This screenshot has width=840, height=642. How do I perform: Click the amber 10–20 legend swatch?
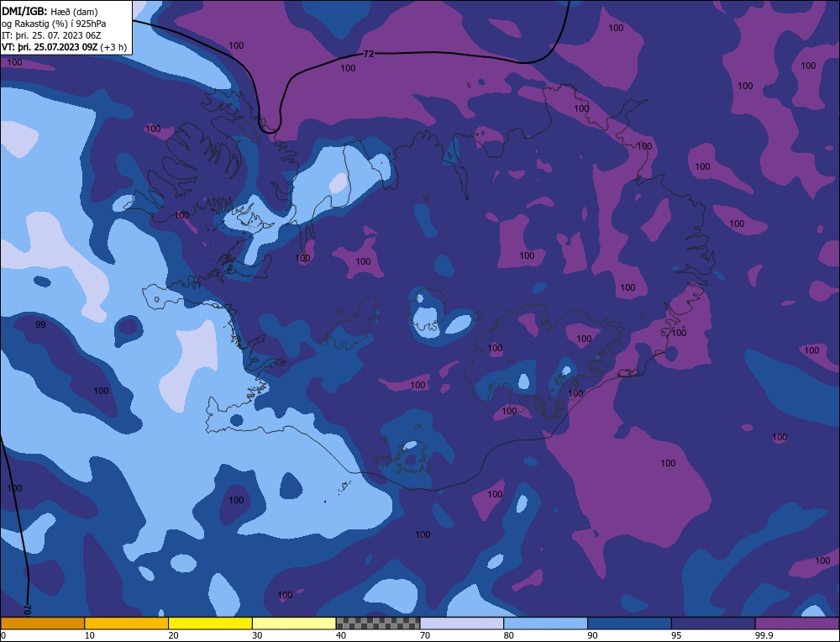127,623
